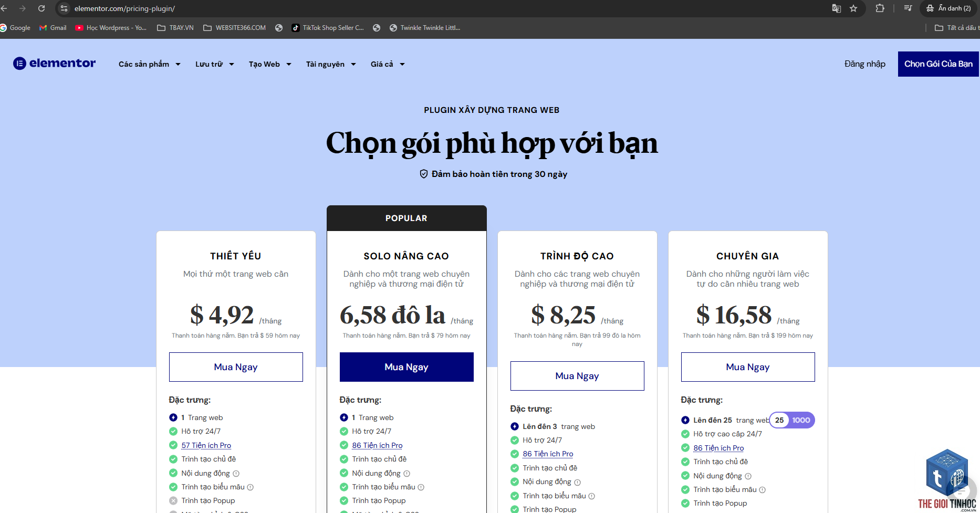The image size is (980, 513).
Task: Click the $ 16,58 price
Action: click(734, 315)
